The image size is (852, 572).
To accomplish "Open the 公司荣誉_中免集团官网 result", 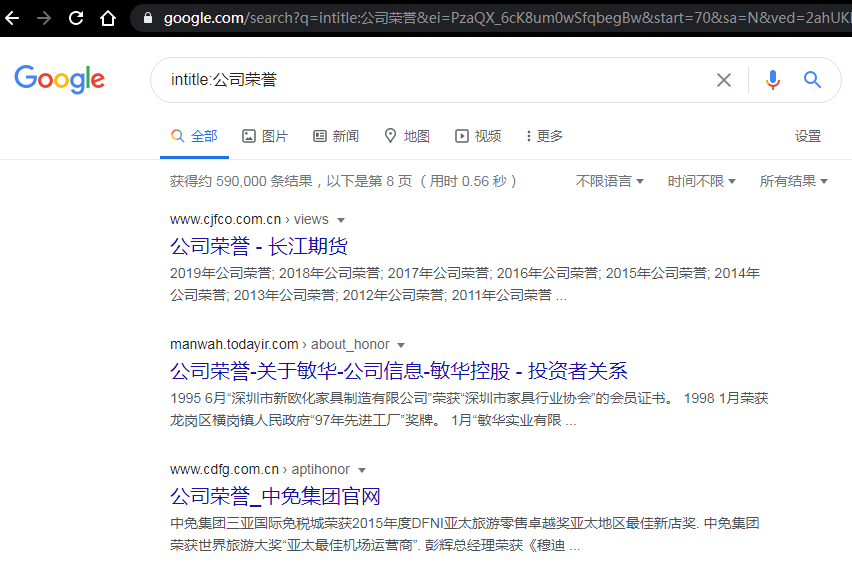I will [x=275, y=497].
